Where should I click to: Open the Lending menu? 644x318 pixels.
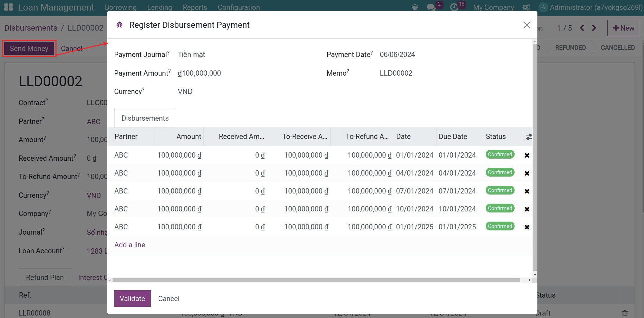click(x=160, y=7)
